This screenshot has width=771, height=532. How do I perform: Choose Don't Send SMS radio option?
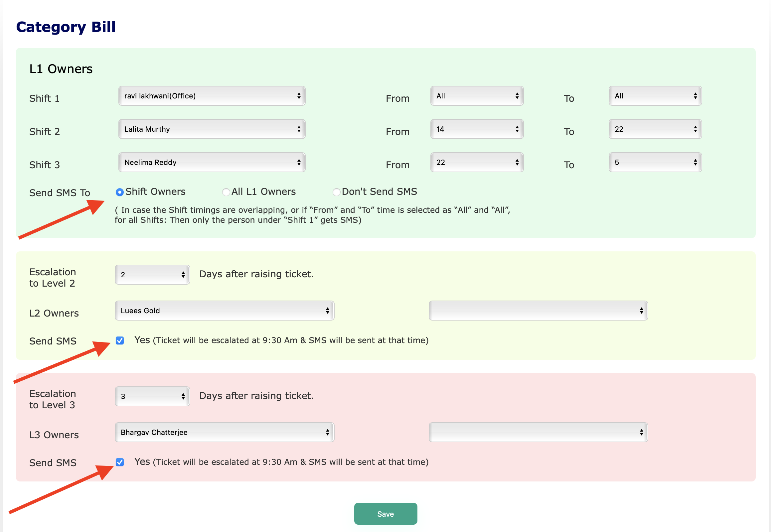pos(336,192)
